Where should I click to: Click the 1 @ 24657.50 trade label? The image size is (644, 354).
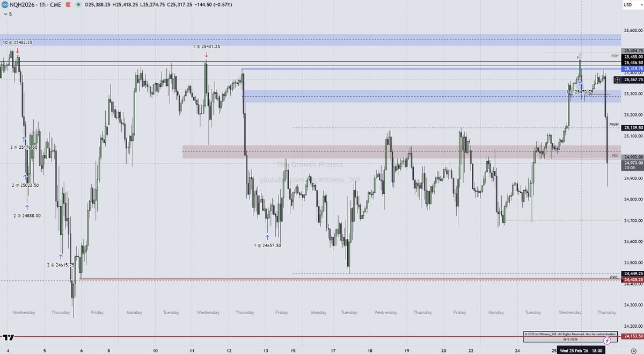pyautogui.click(x=267, y=245)
